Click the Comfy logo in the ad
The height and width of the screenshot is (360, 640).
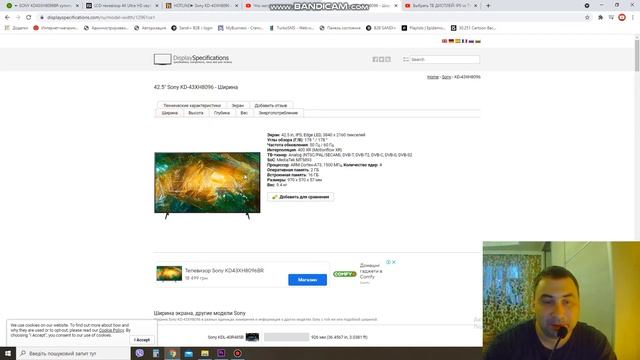(344, 274)
